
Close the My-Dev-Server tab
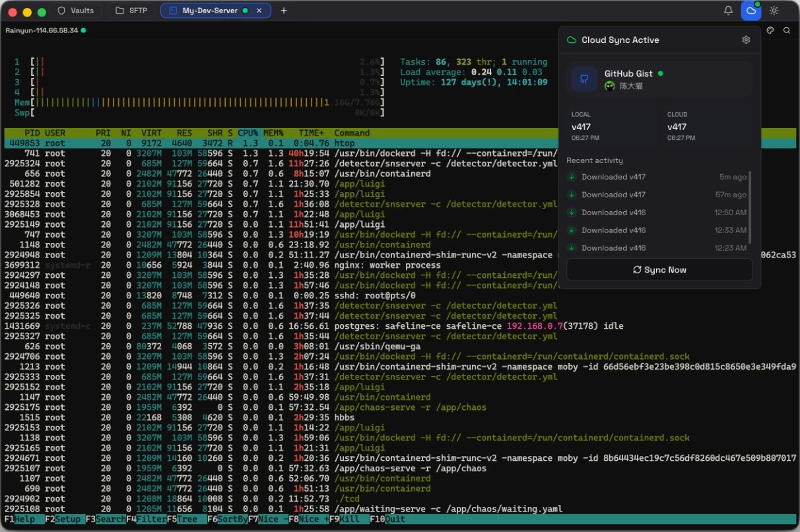259,11
